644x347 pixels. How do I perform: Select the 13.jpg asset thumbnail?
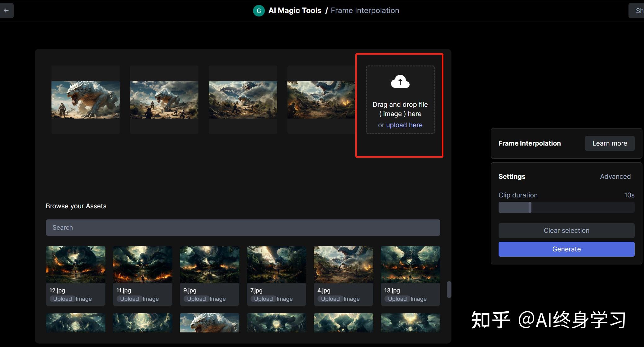click(410, 265)
